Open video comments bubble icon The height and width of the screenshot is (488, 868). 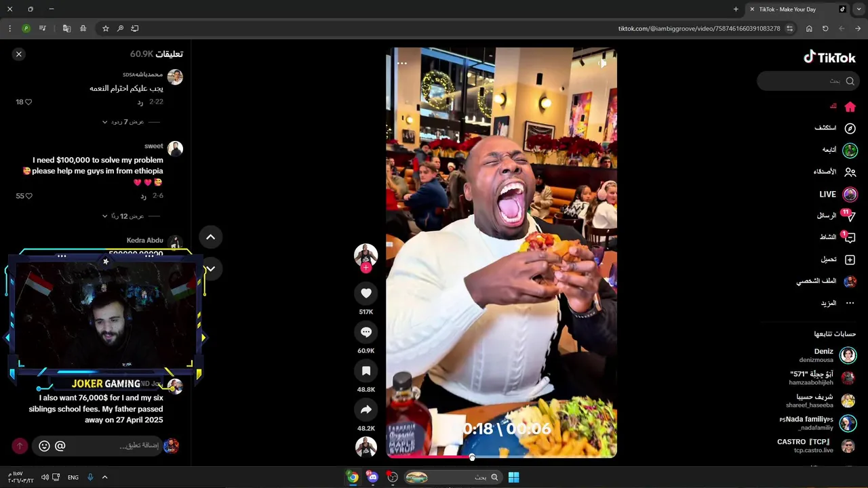[x=366, y=332]
